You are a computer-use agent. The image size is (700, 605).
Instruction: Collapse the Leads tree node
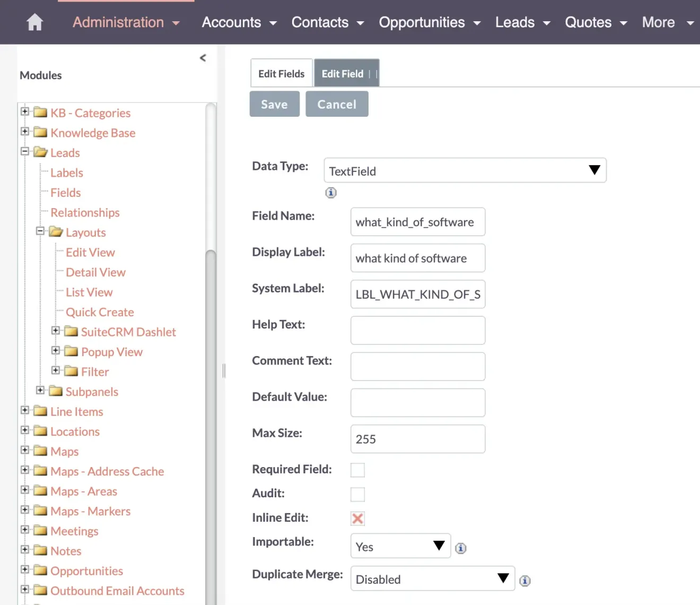tap(24, 151)
